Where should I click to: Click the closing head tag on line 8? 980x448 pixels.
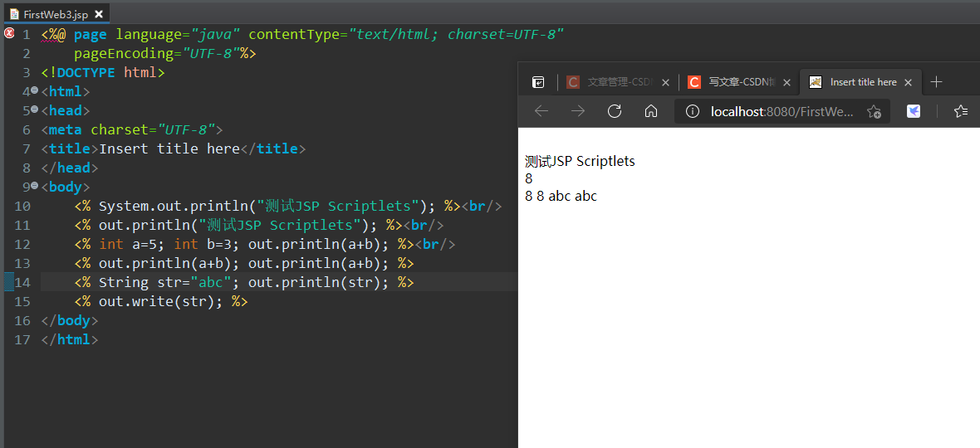click(x=70, y=168)
